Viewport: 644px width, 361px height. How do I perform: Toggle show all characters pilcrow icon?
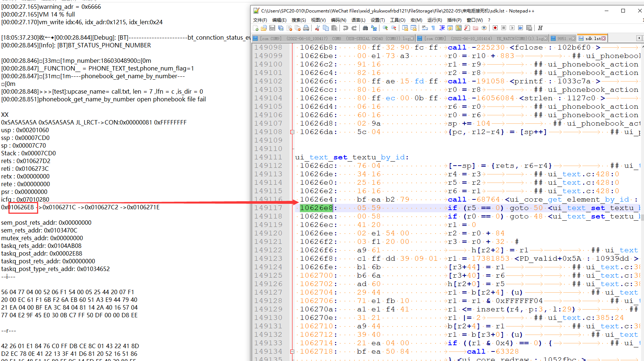click(x=433, y=28)
